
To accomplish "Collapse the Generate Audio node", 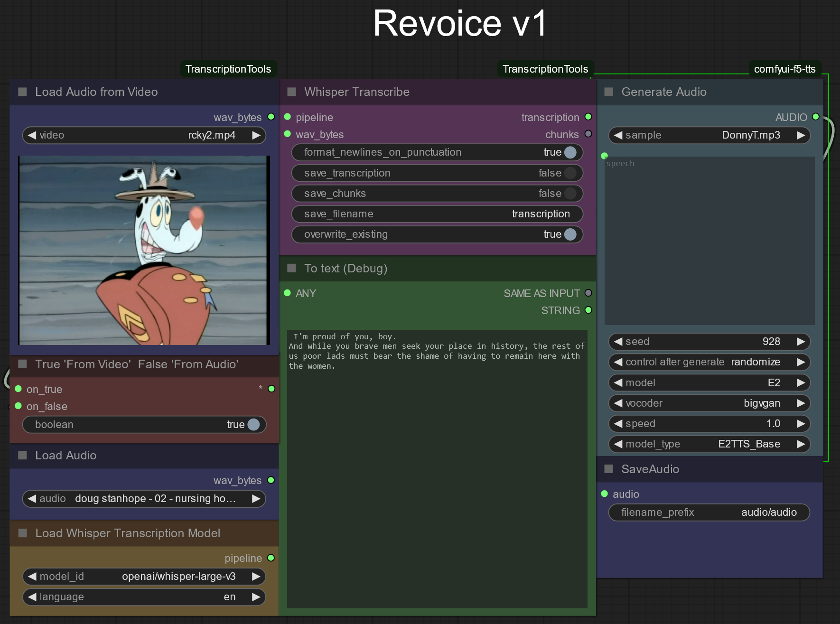I will [x=609, y=92].
